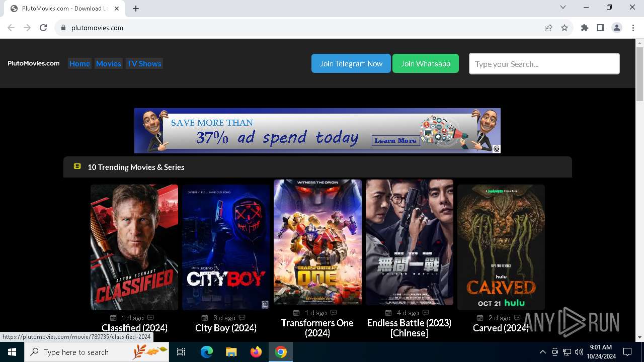
Task: Click Join Telegram Now button
Action: pos(351,63)
